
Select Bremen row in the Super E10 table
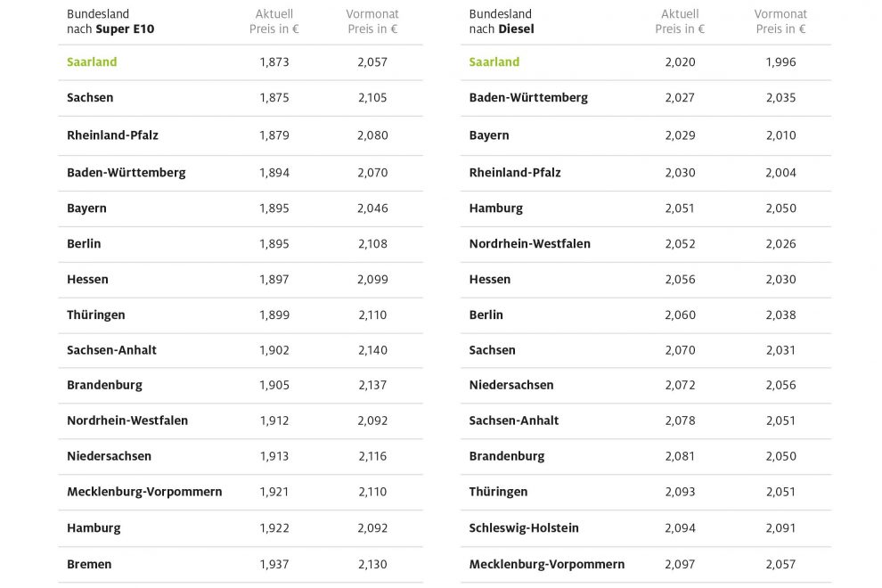[89, 564]
